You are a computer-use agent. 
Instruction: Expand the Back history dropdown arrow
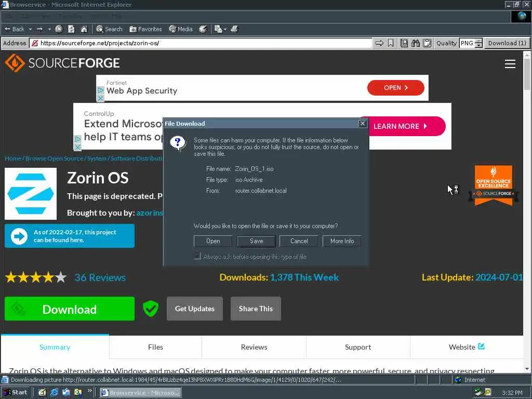click(30, 29)
